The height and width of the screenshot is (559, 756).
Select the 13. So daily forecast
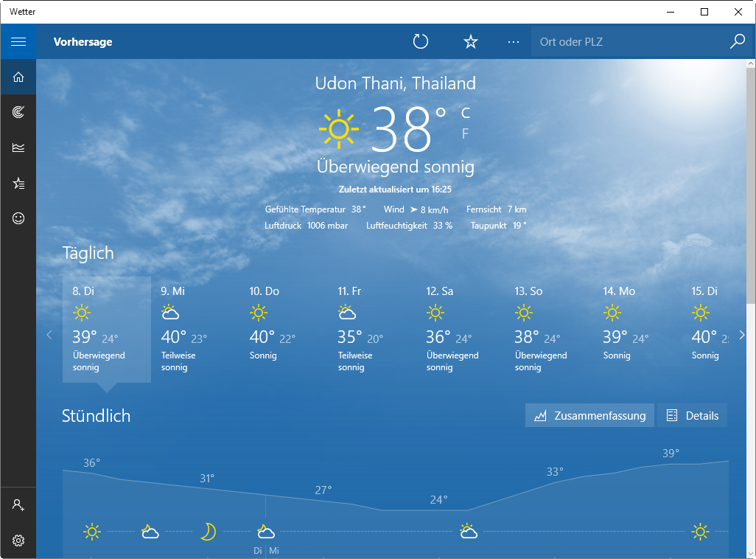(x=548, y=330)
